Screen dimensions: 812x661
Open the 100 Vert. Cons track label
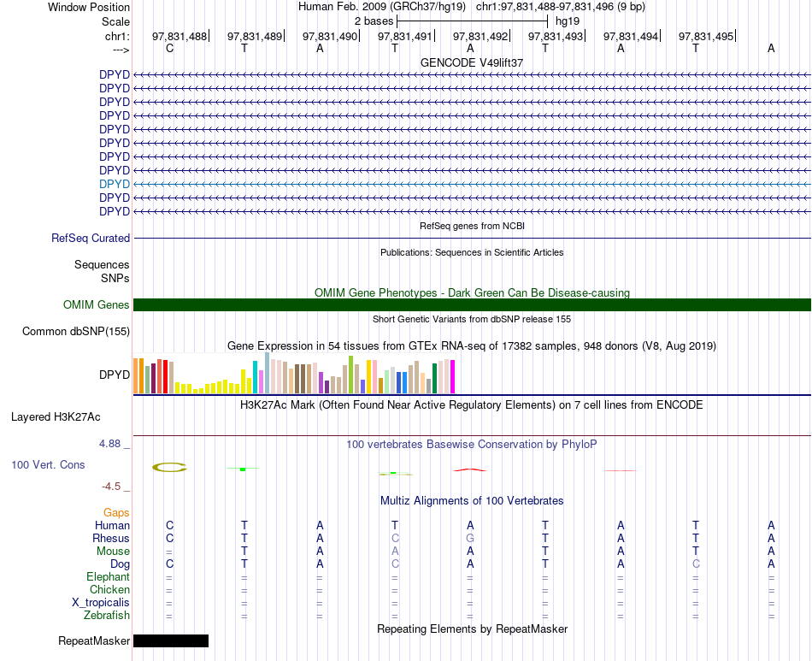(x=48, y=464)
